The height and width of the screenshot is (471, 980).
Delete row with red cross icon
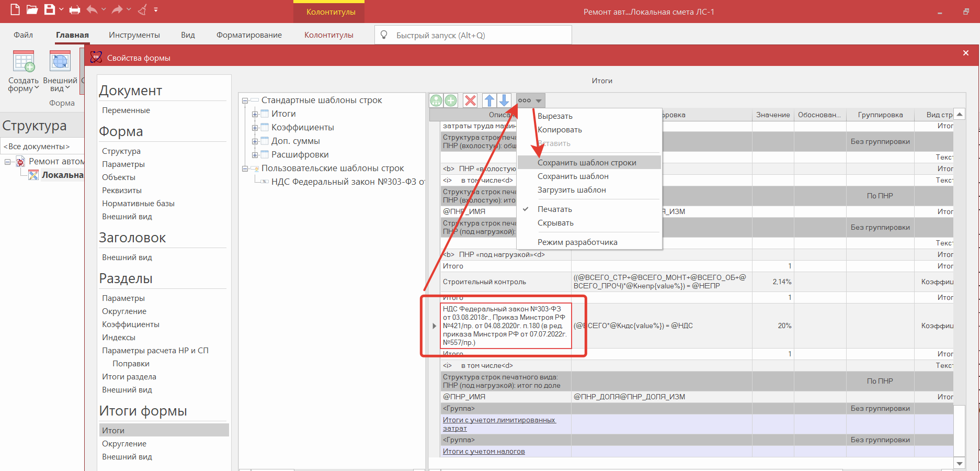[x=471, y=100]
